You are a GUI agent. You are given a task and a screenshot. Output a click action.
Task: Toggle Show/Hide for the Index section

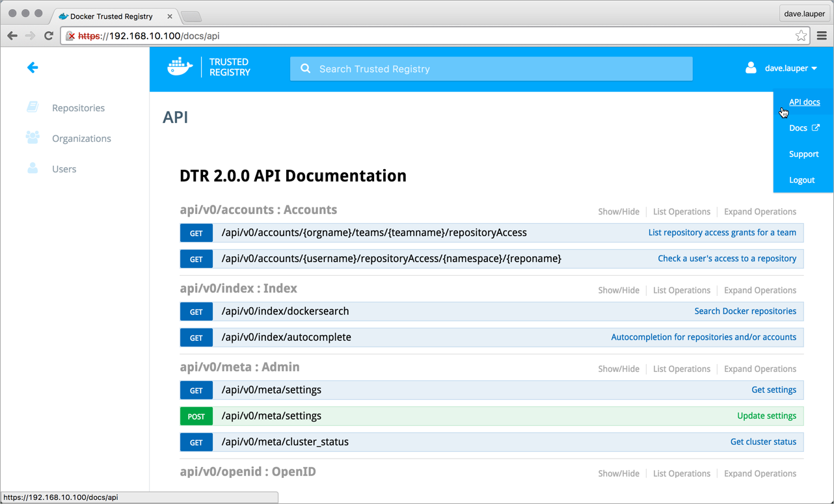point(618,290)
